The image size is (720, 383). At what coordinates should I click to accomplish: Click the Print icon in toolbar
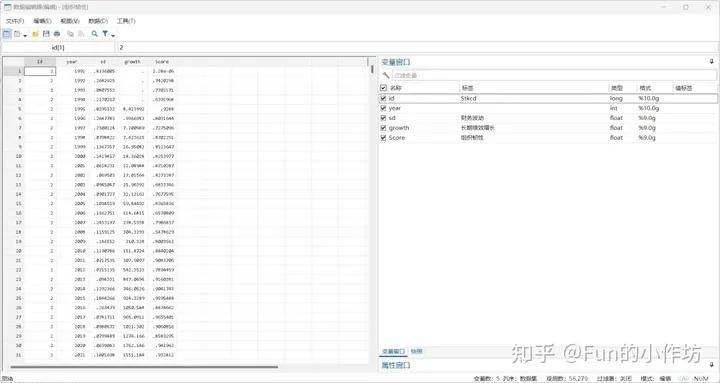(57, 34)
